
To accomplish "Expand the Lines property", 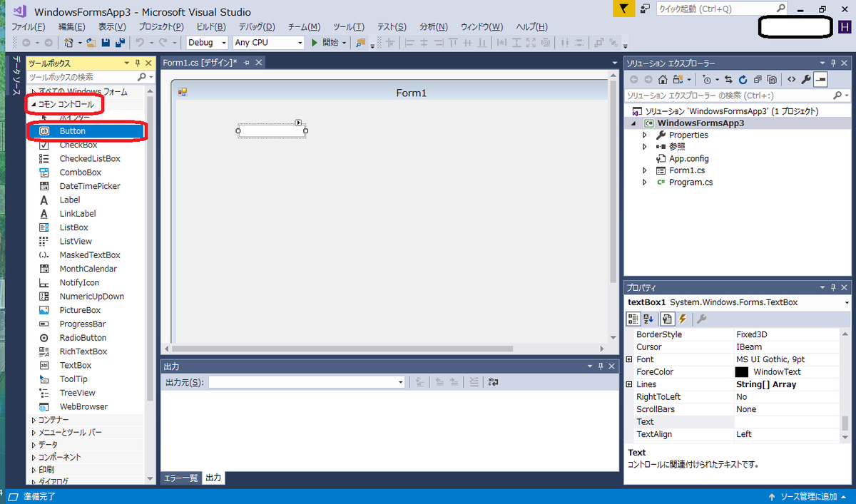I will pos(629,384).
